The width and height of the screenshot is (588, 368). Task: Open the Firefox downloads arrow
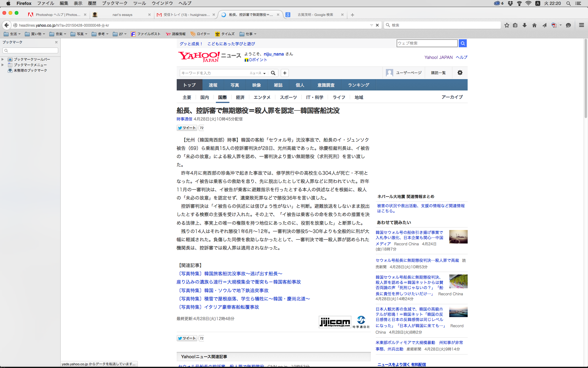click(525, 25)
